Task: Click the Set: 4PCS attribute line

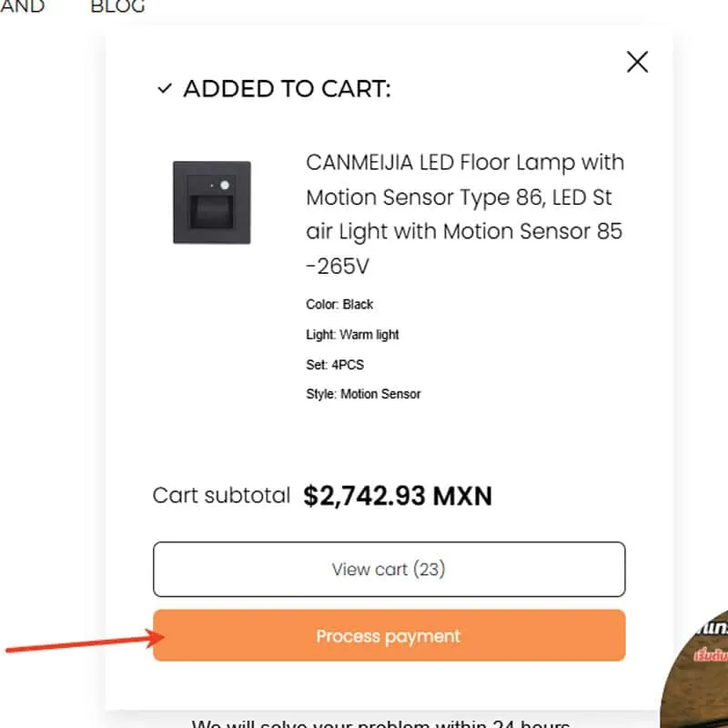Action: pos(335,364)
